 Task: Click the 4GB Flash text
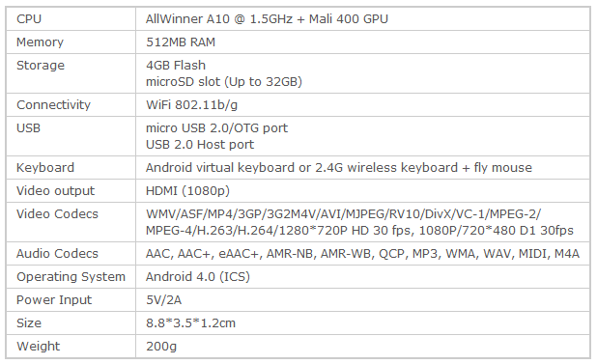pyautogui.click(x=176, y=66)
